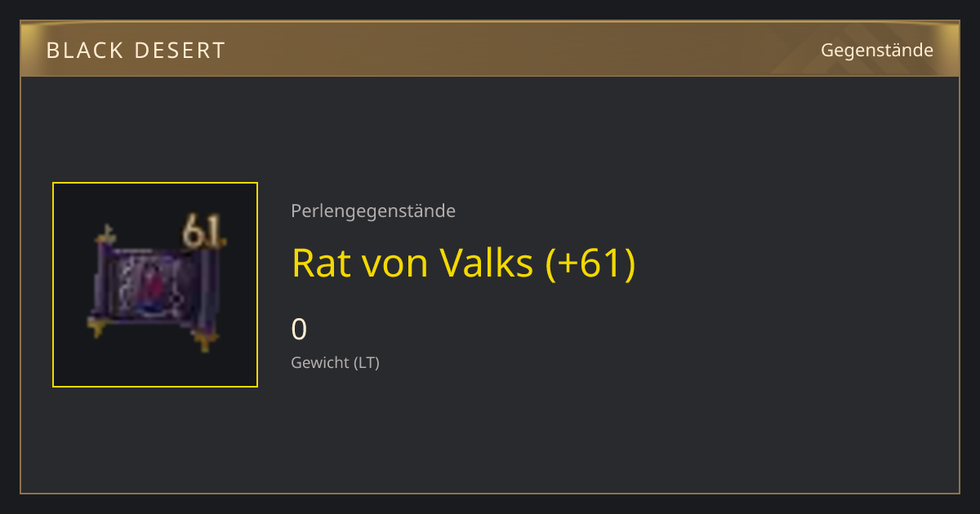Click the Gewicht (LT) label
Image resolution: width=980 pixels, height=514 pixels.
[x=335, y=363]
